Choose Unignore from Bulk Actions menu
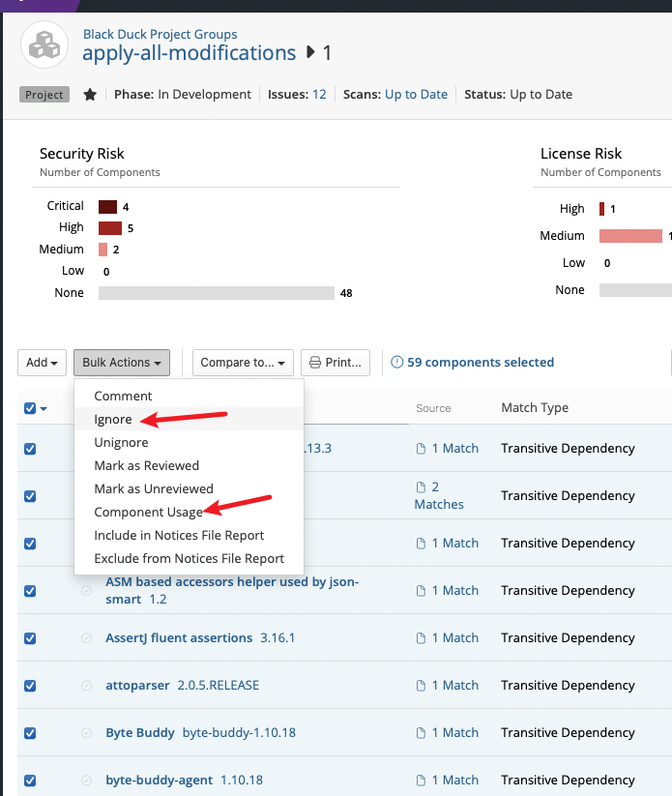This screenshot has width=672, height=796. pyautogui.click(x=189, y=442)
